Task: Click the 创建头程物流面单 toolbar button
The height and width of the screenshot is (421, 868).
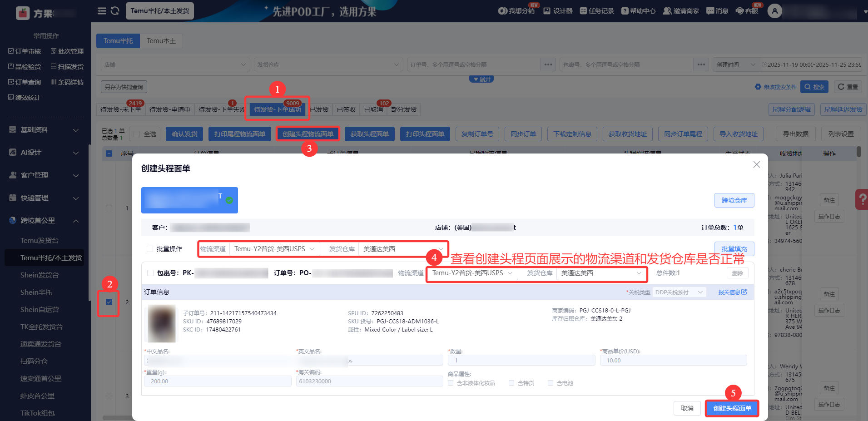Action: [x=308, y=134]
